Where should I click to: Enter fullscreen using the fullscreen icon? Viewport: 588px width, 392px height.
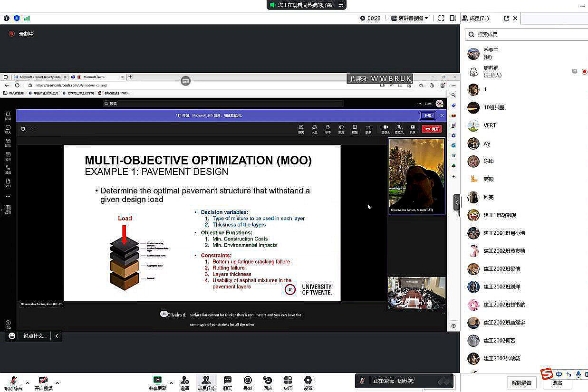(x=441, y=18)
